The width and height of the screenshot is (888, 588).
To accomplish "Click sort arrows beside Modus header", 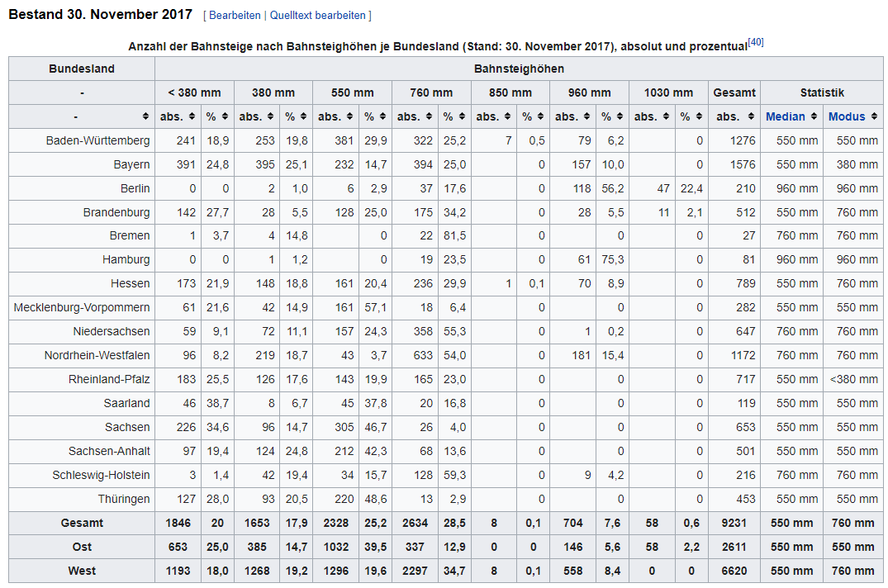I will pos(875,116).
